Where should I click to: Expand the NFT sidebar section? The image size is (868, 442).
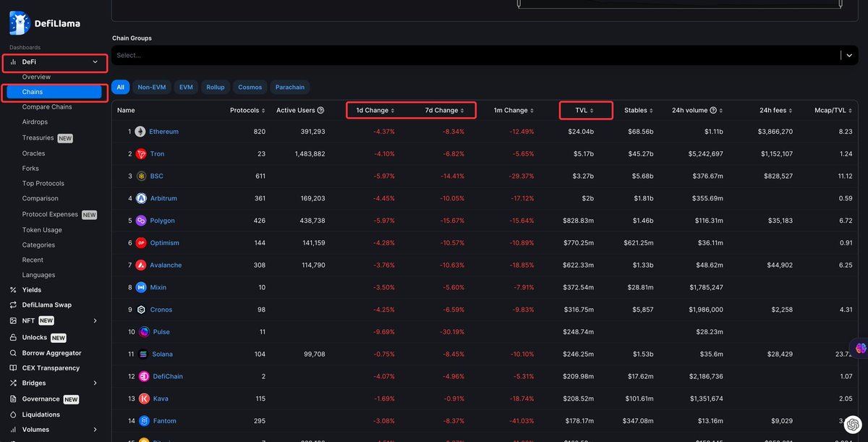tap(95, 320)
